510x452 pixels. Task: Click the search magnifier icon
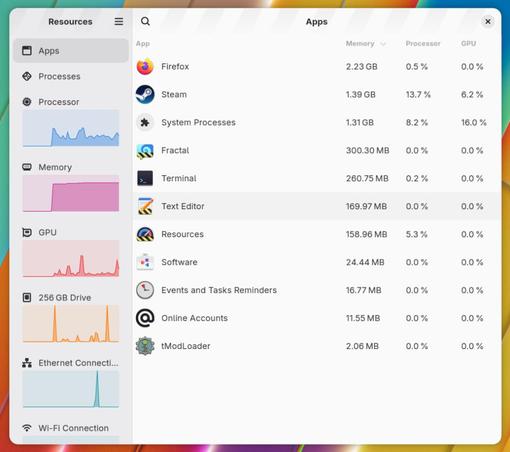(x=145, y=22)
